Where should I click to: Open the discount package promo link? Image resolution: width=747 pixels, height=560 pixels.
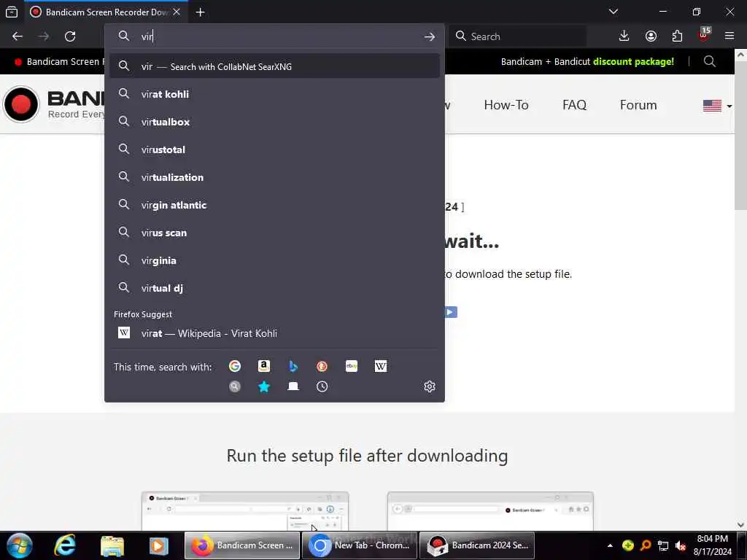[x=587, y=61]
